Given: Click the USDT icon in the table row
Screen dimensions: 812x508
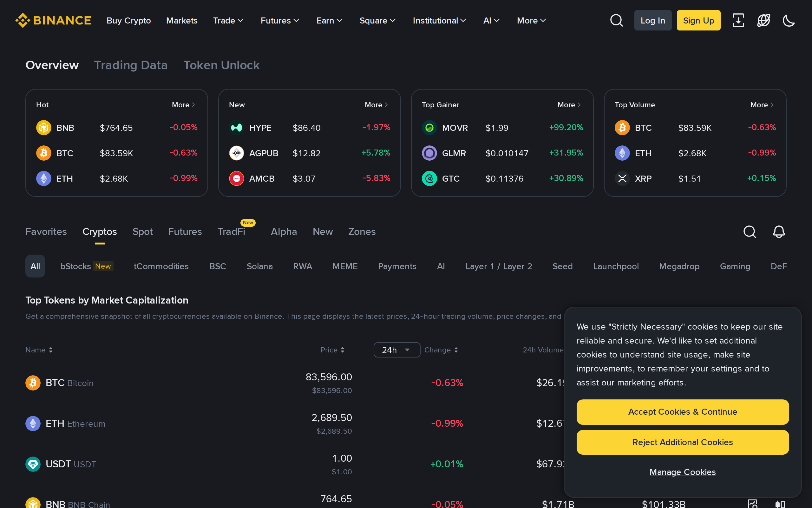Looking at the screenshot, I should [x=33, y=464].
